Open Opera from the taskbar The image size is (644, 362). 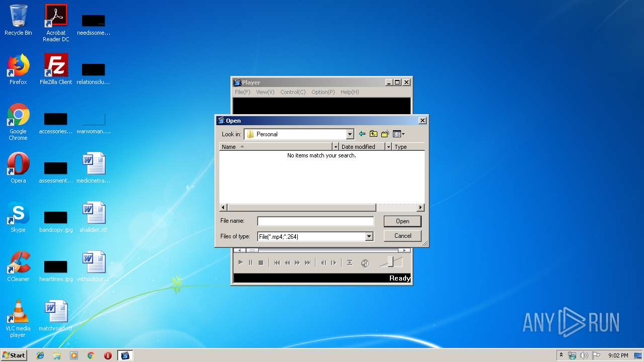pos(108,355)
